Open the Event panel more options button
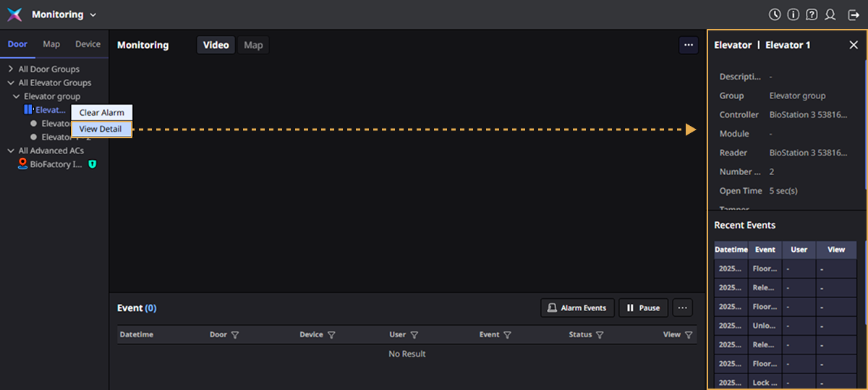Image resolution: width=868 pixels, height=390 pixels. [682, 308]
